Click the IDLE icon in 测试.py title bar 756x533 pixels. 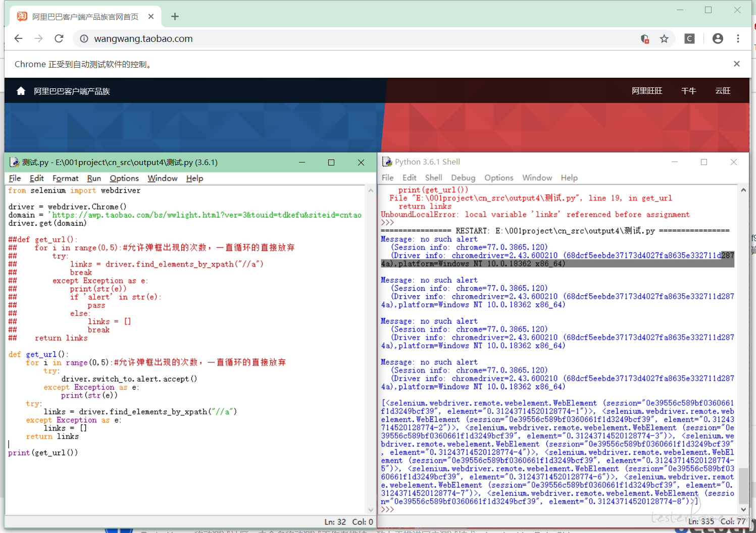(14, 162)
